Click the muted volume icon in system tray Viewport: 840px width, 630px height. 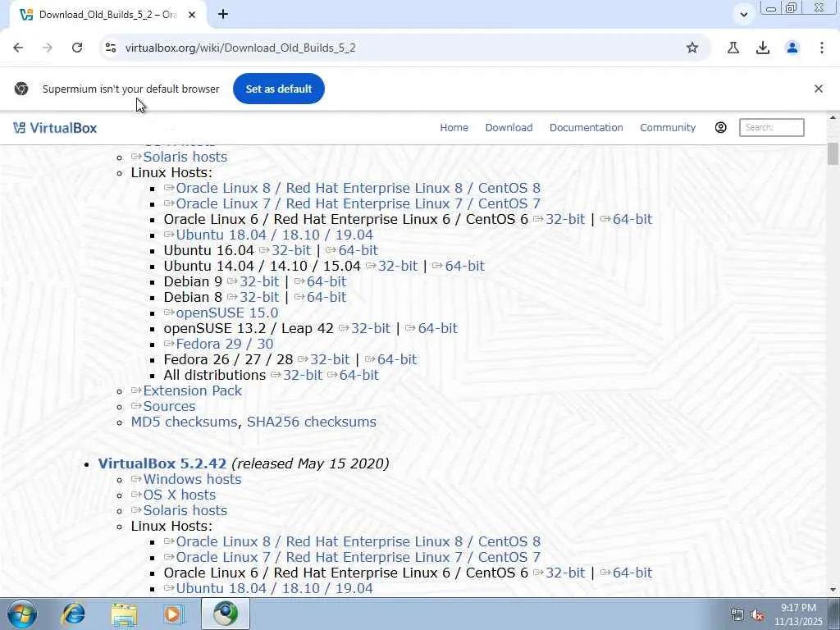tap(757, 615)
